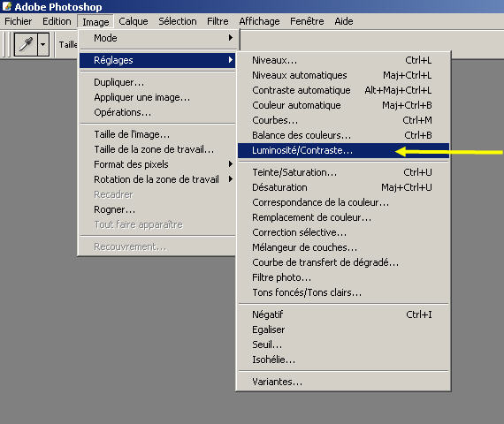The image size is (504, 424).
Task: Open the Aide menu
Action: [x=344, y=21]
